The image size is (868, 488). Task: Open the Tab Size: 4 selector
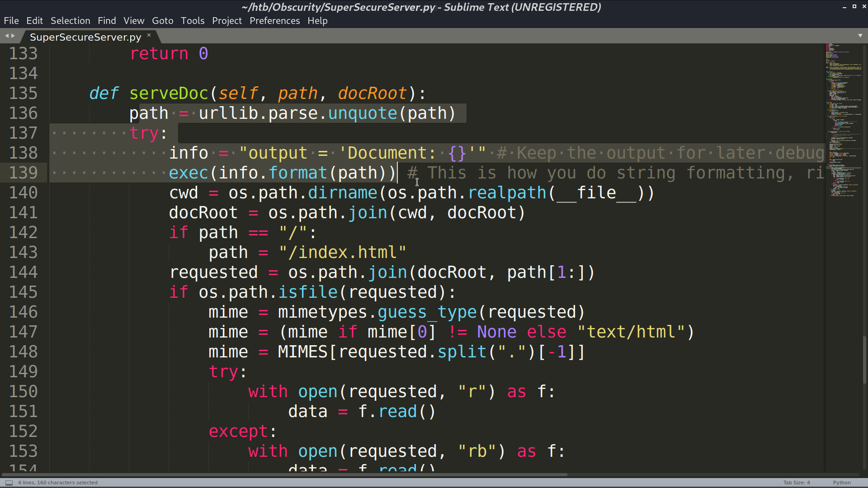797,483
